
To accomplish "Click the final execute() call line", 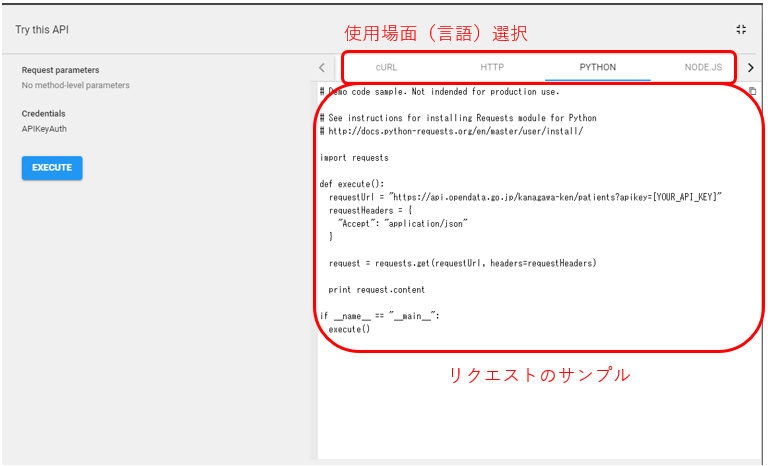I will pos(349,329).
